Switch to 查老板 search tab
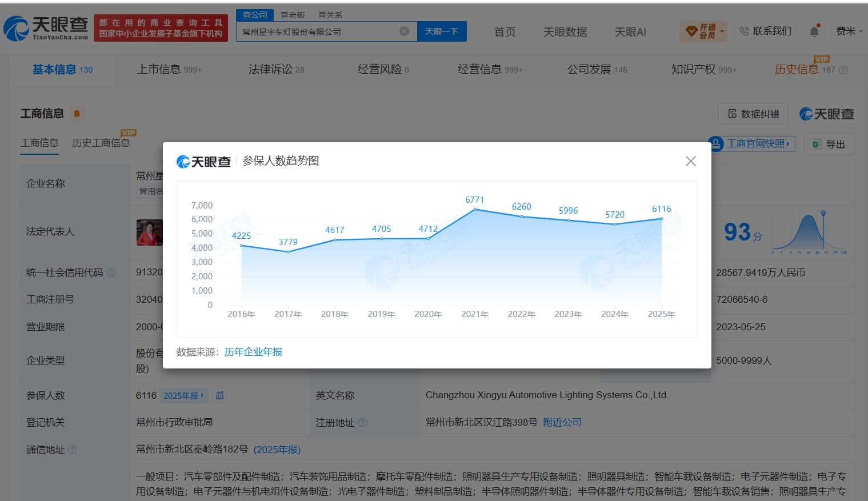 tap(293, 15)
